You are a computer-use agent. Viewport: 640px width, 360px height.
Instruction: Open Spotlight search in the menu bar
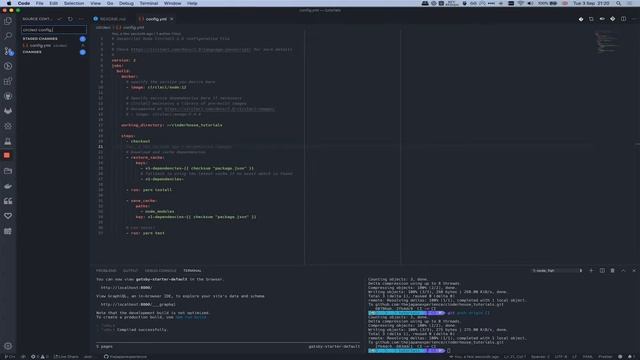coord(619,3)
